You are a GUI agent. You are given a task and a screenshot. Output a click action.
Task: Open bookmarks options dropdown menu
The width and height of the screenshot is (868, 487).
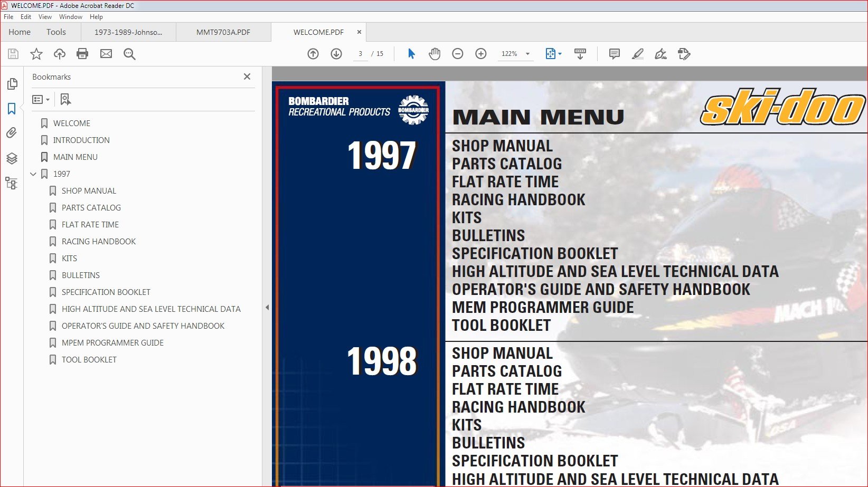tap(41, 99)
